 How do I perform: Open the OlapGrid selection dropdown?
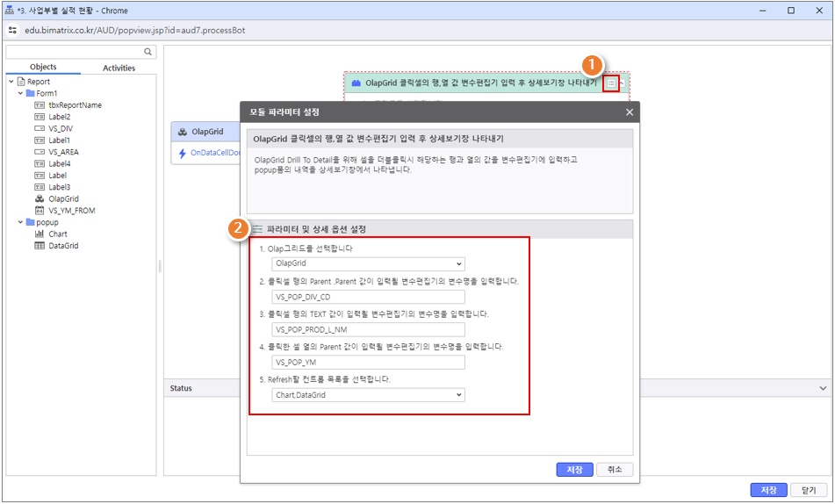[x=368, y=263]
